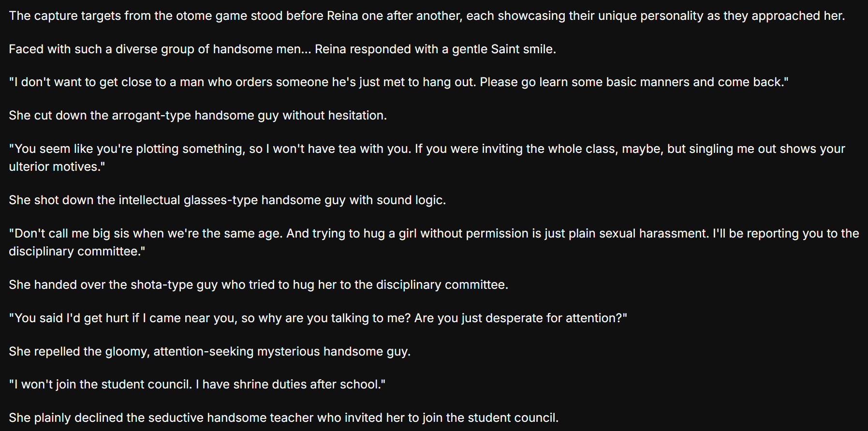Click the line about the shota-type guy
Image resolution: width=868 pixels, height=431 pixels.
pyautogui.click(x=258, y=285)
